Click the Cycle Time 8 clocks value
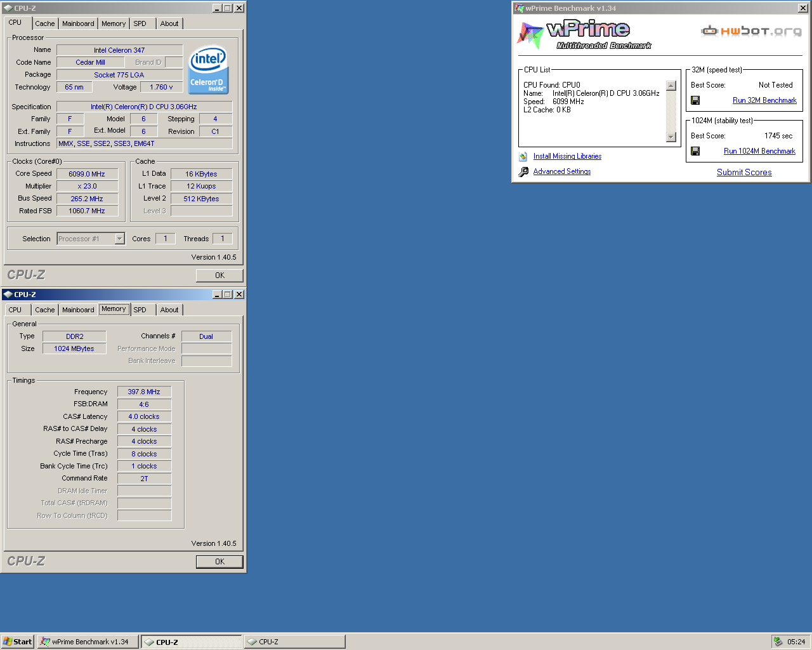812x650 pixels. coord(144,454)
